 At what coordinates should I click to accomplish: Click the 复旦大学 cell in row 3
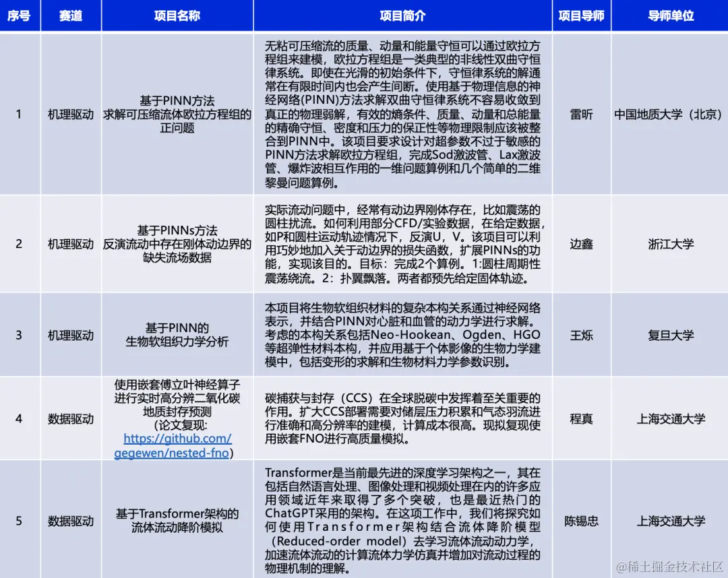coord(671,335)
